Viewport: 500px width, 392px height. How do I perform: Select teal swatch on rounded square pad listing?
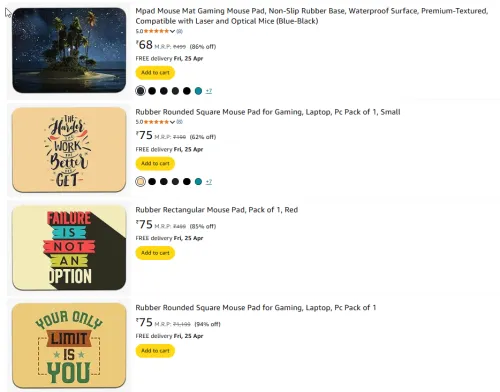pyautogui.click(x=198, y=181)
